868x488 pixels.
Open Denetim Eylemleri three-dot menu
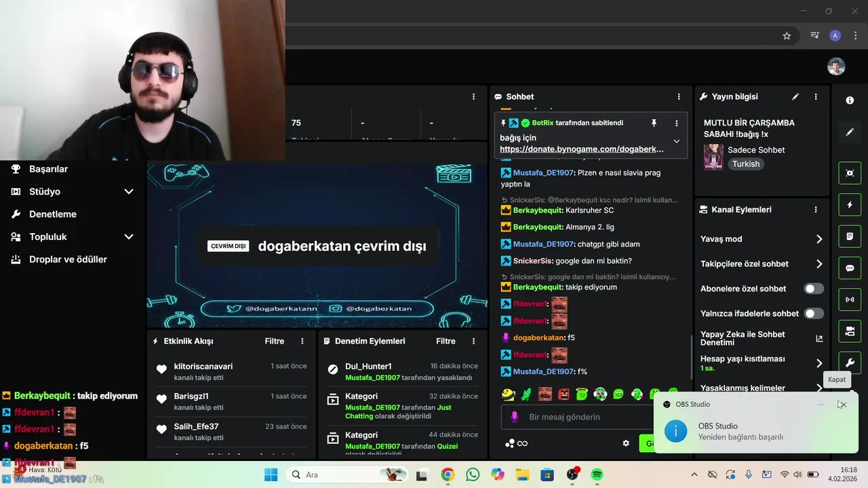(474, 341)
